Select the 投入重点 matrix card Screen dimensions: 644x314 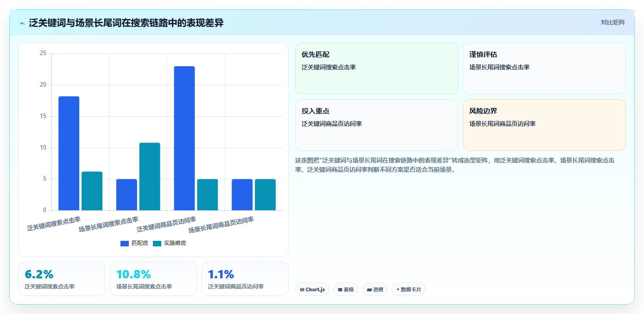click(376, 125)
